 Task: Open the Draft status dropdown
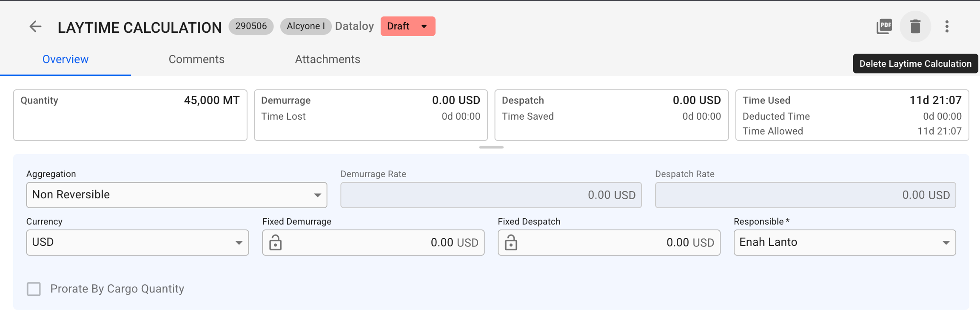coord(407,26)
